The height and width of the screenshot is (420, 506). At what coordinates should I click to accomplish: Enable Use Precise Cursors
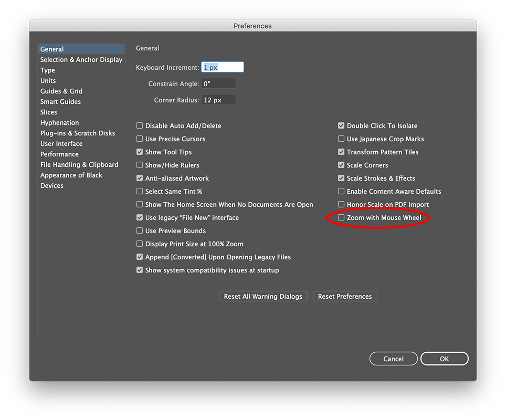tap(140, 139)
